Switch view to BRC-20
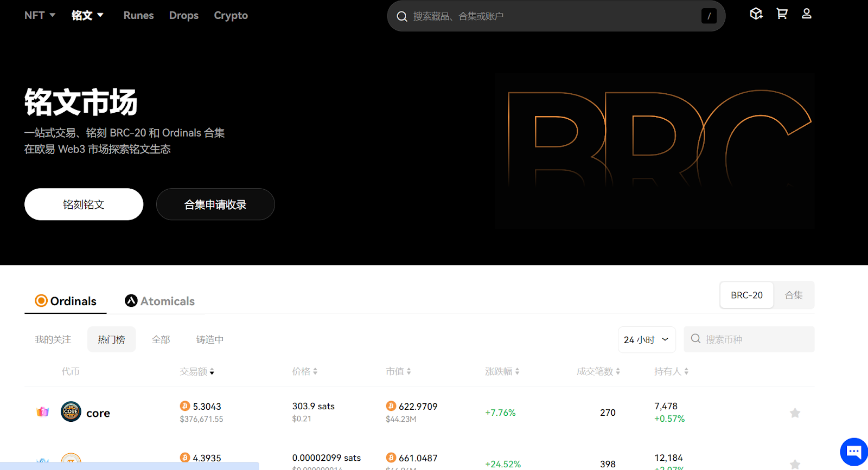The height and width of the screenshot is (470, 868). pos(746,295)
